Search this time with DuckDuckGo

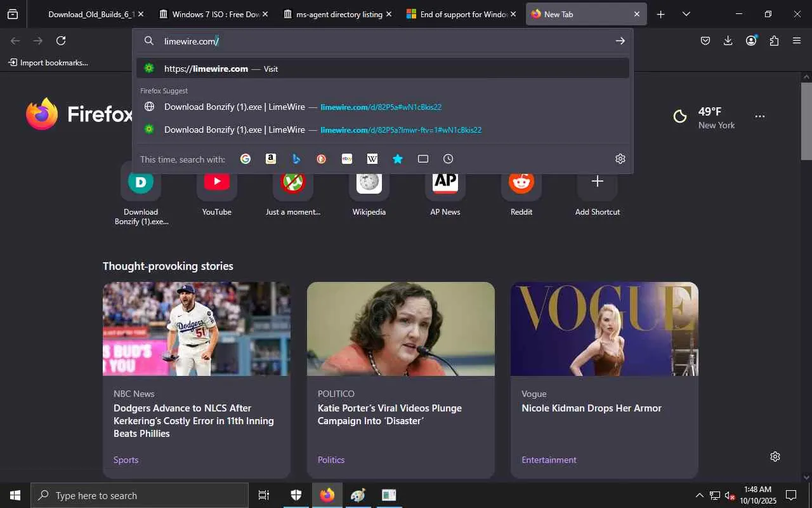coord(322,159)
